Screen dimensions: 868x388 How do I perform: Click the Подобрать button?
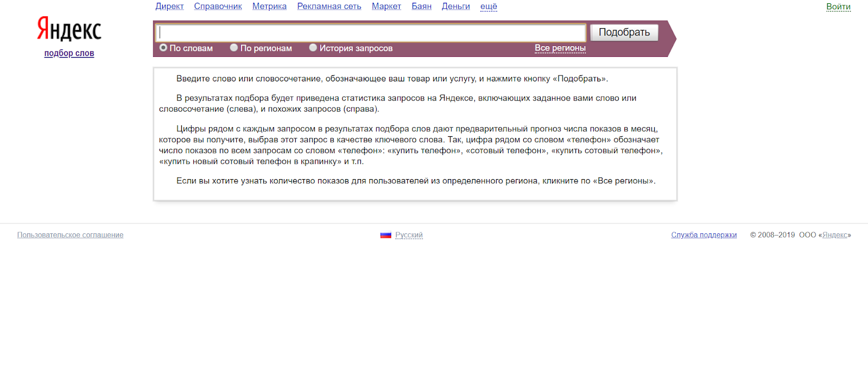(624, 33)
